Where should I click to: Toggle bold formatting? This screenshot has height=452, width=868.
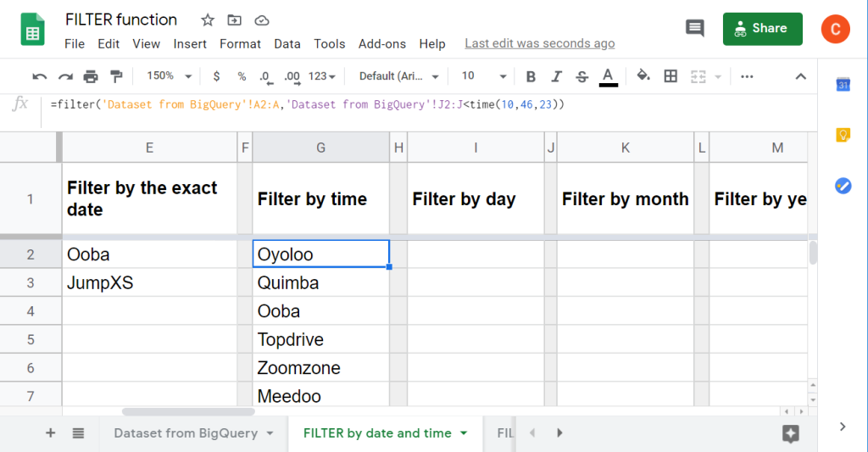tap(531, 76)
